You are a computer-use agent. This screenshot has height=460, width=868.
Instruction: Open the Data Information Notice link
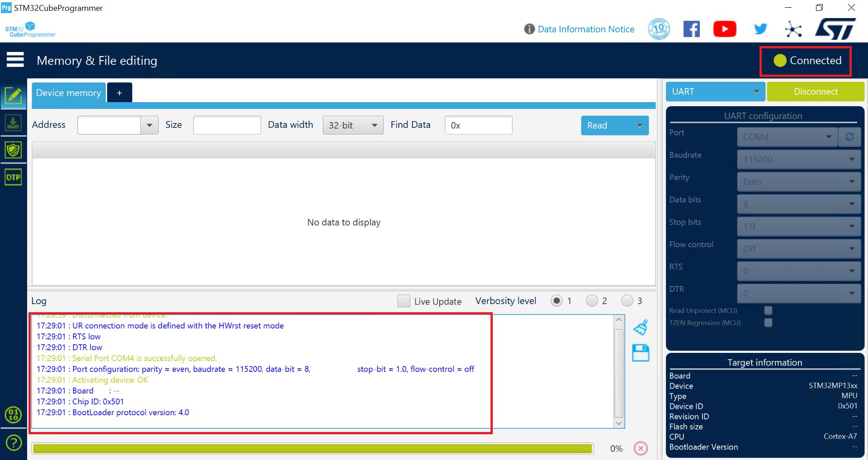(x=586, y=29)
